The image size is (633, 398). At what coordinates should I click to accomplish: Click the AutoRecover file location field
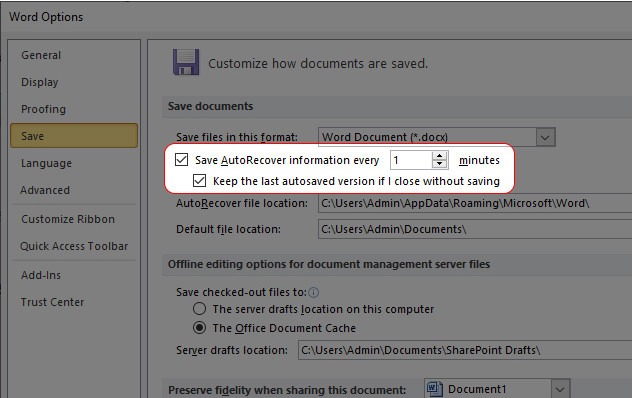pos(475,203)
